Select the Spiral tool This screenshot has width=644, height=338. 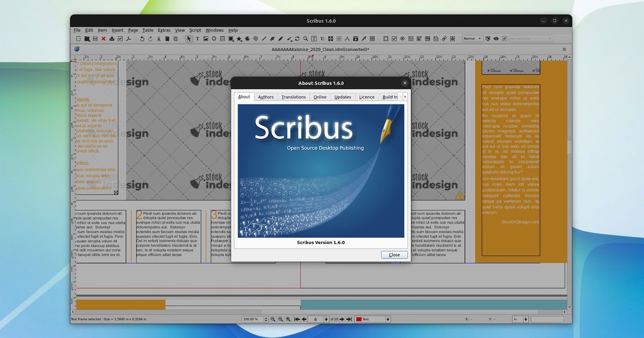tap(255, 39)
